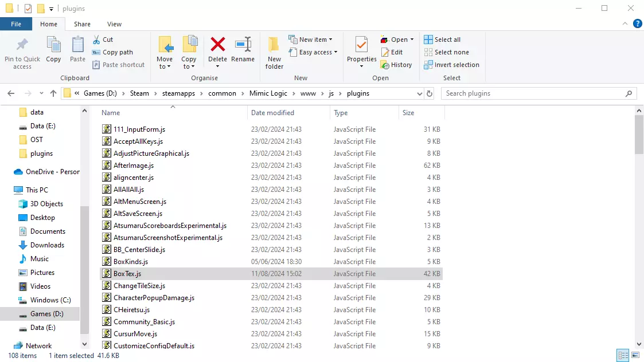Select OneDrive in navigation pane
This screenshot has height=362, width=644.
tap(46, 172)
